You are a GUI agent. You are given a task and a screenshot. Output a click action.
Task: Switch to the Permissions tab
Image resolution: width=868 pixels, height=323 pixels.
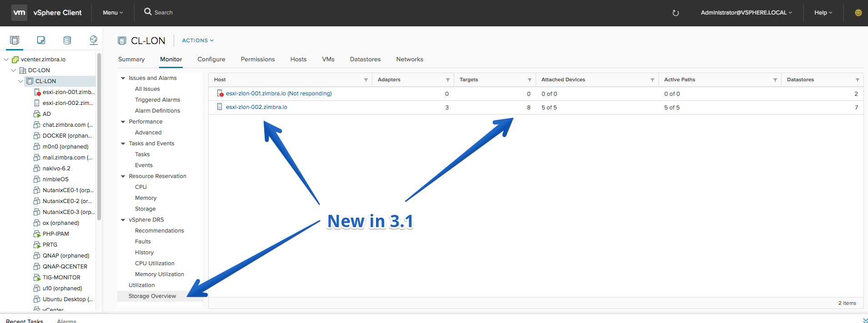click(258, 60)
